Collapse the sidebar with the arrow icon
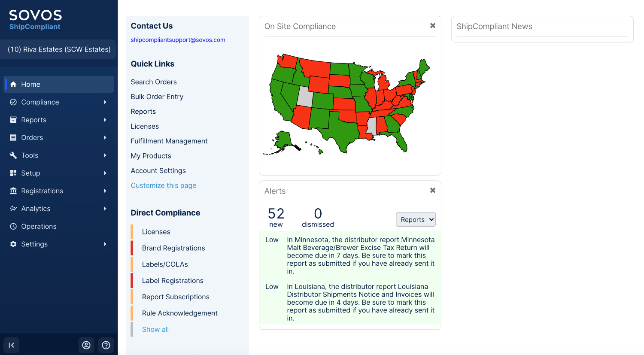 tap(12, 345)
